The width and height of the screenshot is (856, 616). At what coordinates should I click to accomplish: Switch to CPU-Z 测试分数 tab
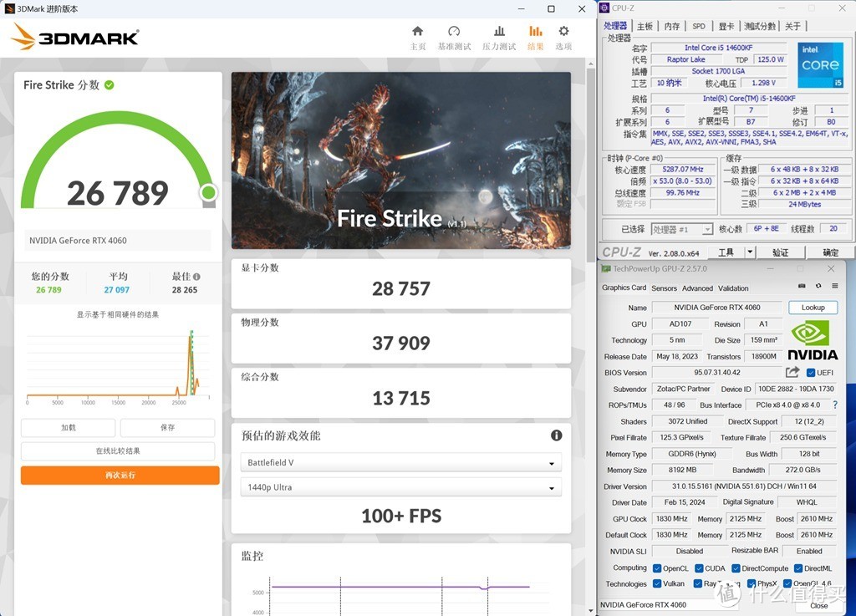tap(760, 26)
